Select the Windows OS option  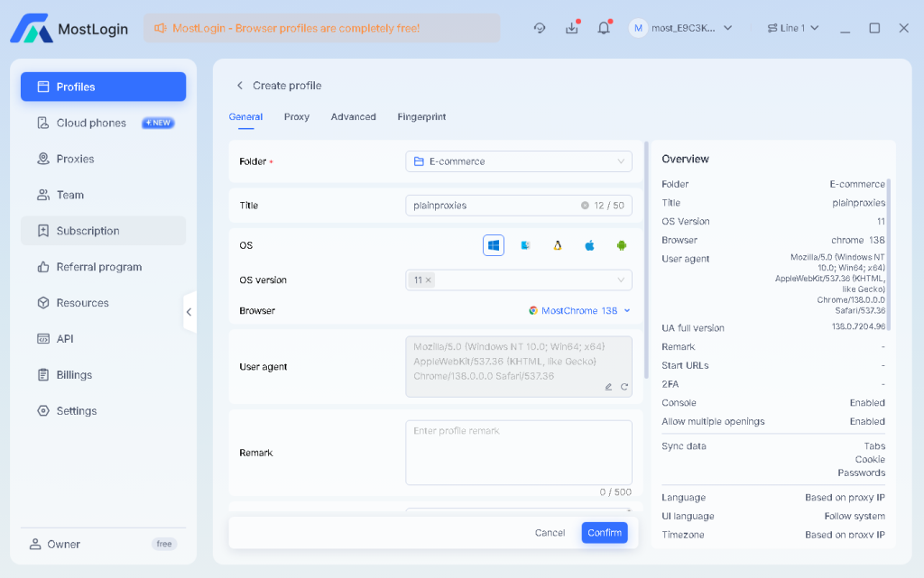[494, 245]
